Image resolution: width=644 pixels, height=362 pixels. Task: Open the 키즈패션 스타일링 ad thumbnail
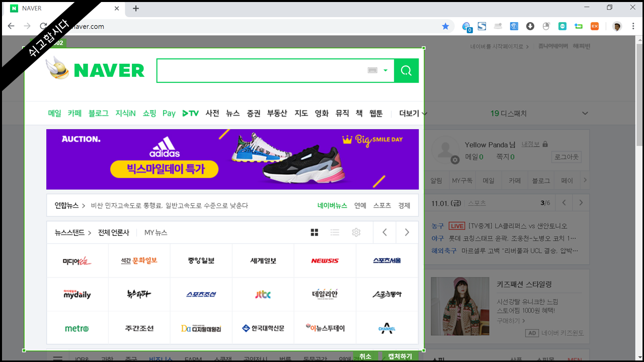460,306
